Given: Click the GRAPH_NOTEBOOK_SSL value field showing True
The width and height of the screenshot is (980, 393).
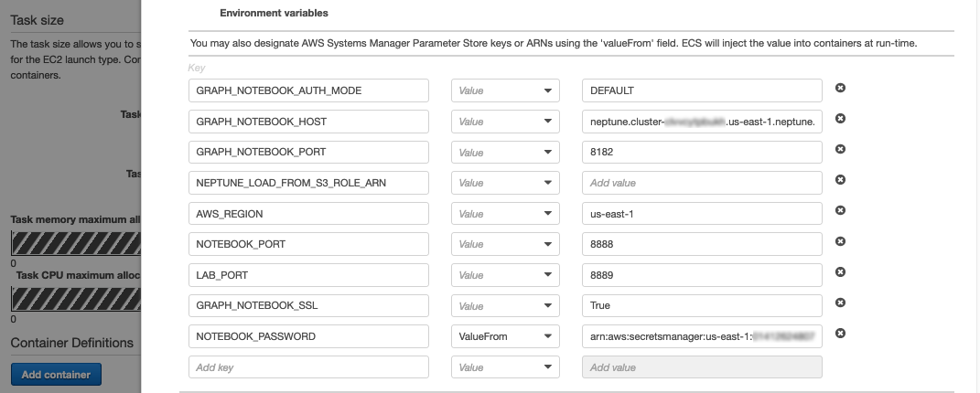Looking at the screenshot, I should (702, 306).
